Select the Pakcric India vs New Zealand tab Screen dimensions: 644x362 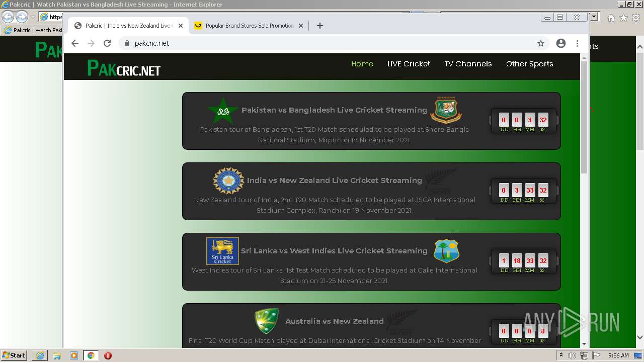click(x=128, y=26)
